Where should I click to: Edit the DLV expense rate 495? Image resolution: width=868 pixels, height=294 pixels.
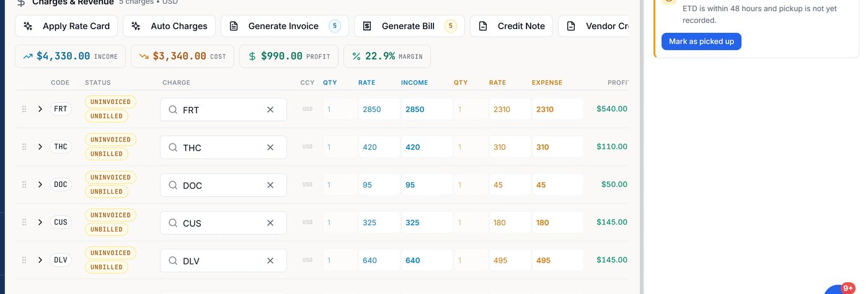510,260
